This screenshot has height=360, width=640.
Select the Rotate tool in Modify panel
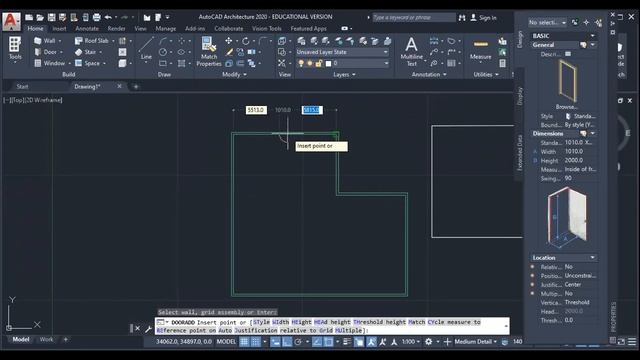point(245,41)
